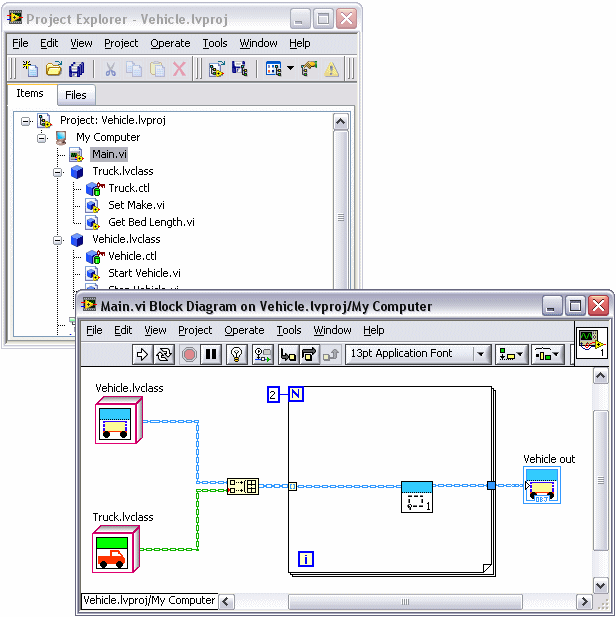Click horizontal scrollbar thumb in Main.vi
This screenshot has height=617, width=616.
point(405,602)
